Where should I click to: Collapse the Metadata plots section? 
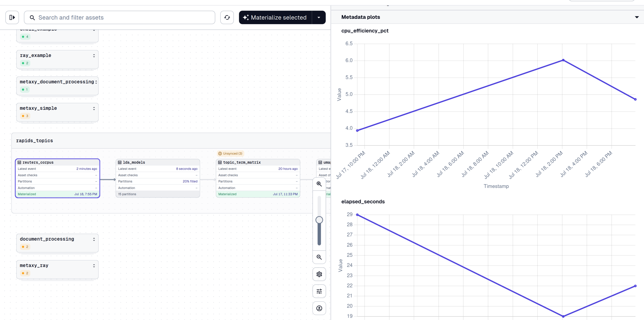pyautogui.click(x=637, y=17)
